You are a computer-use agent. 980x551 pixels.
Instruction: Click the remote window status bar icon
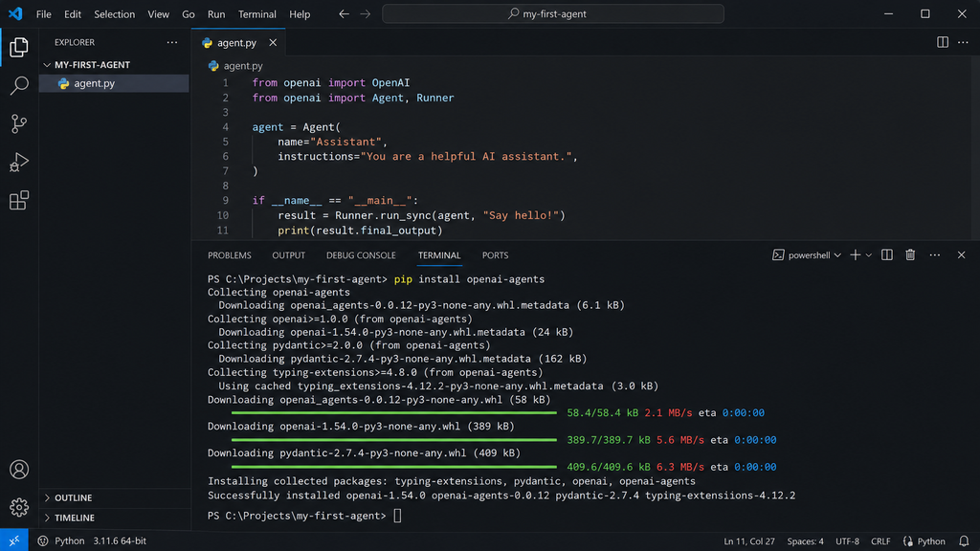click(13, 541)
